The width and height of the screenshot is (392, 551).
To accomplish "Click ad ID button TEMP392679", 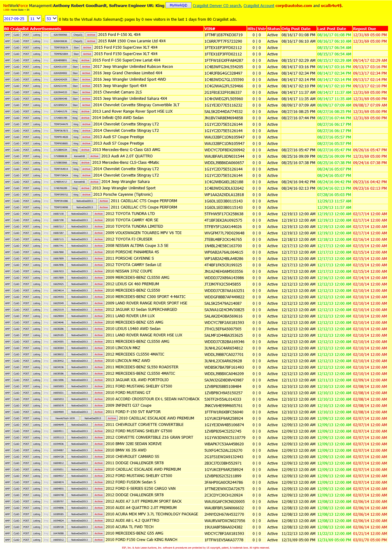I will (x=61, y=47).
